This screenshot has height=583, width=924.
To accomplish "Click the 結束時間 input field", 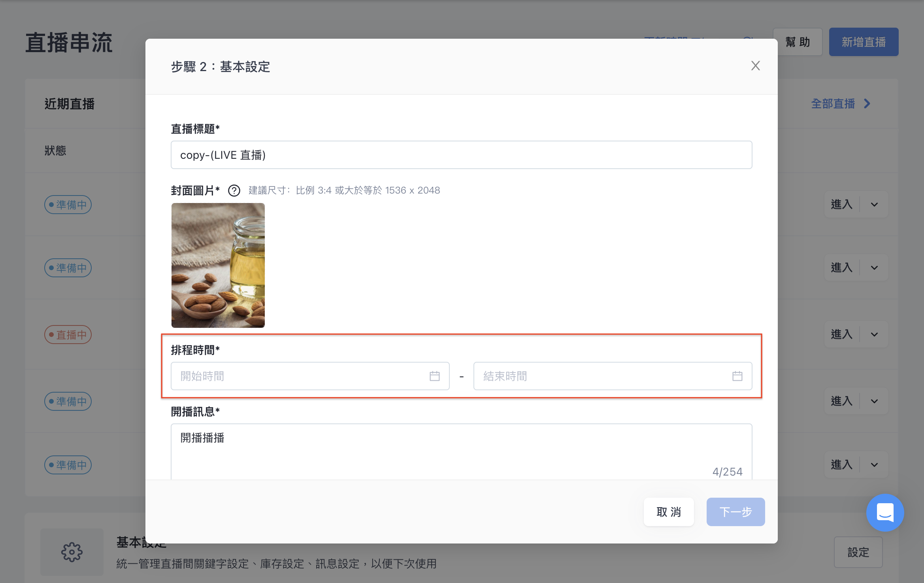I will pos(613,376).
